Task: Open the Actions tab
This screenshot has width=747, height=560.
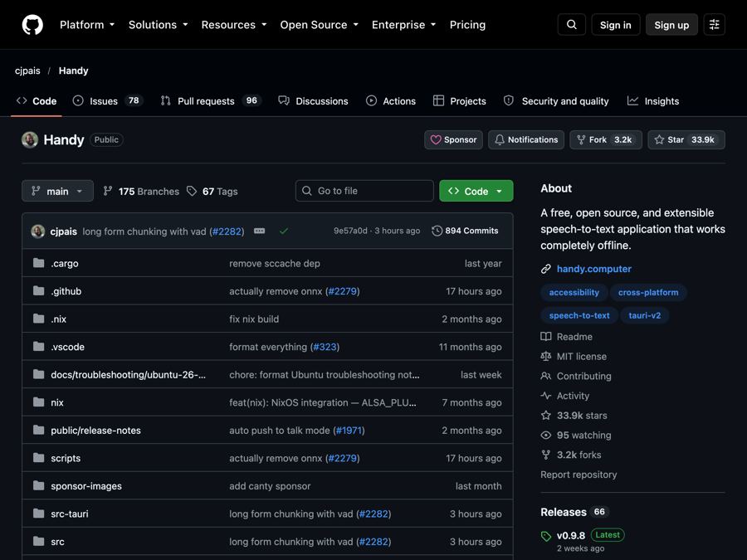Action: coord(391,101)
